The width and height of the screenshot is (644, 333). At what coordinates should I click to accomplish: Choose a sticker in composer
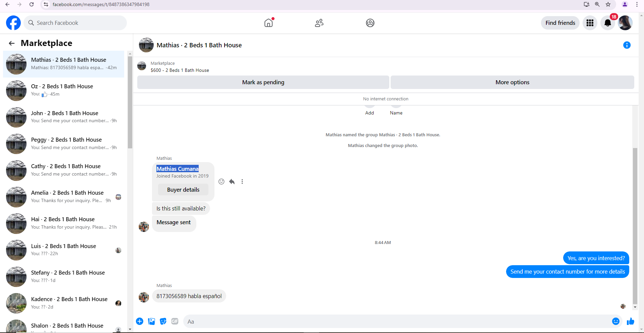coord(163,322)
